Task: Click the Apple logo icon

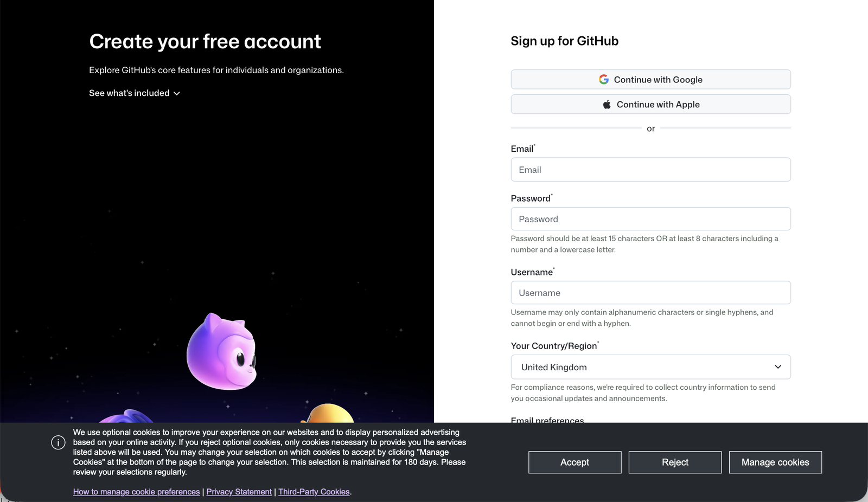Action: pyautogui.click(x=606, y=104)
